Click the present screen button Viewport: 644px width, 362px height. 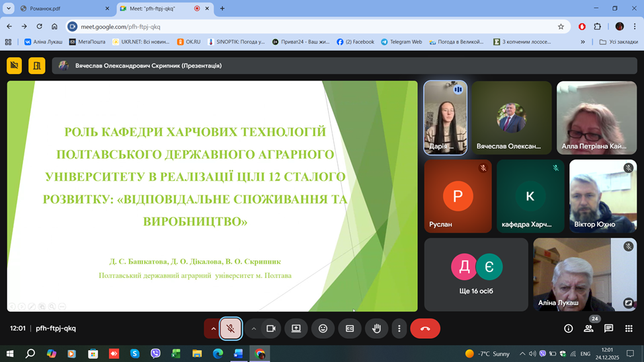click(296, 328)
